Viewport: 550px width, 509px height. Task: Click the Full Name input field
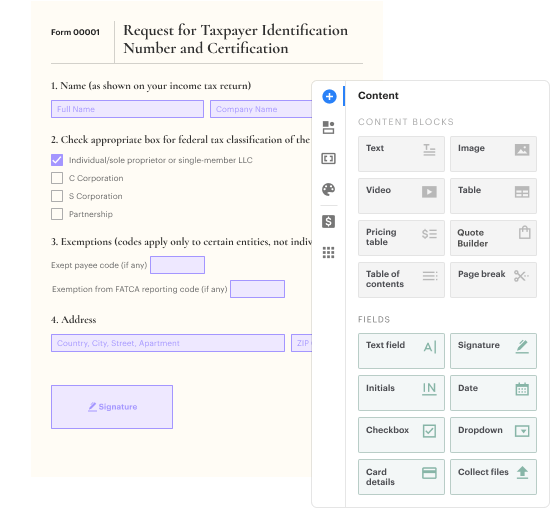click(127, 109)
